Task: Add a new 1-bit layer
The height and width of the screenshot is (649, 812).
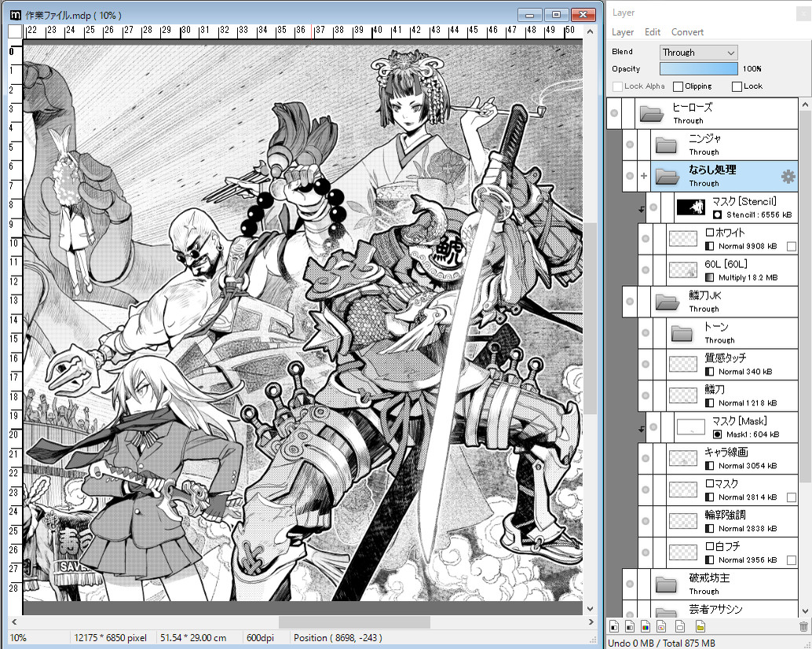Action: pyautogui.click(x=614, y=625)
